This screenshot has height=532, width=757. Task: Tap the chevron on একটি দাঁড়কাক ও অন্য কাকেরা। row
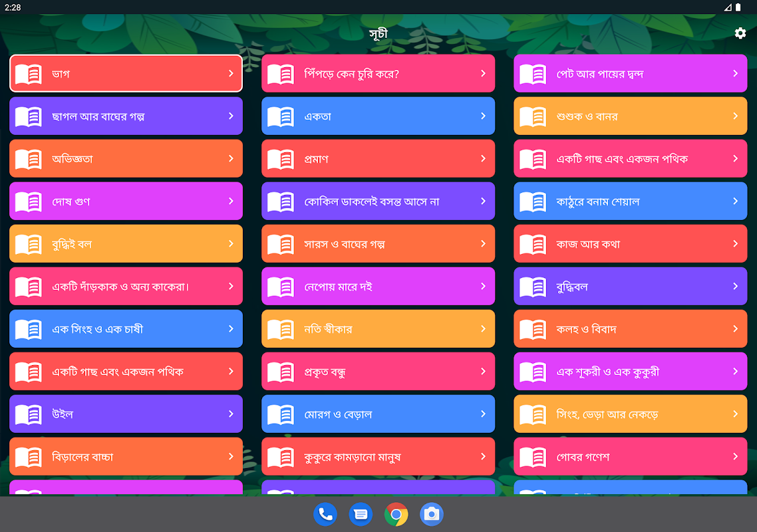tap(231, 286)
